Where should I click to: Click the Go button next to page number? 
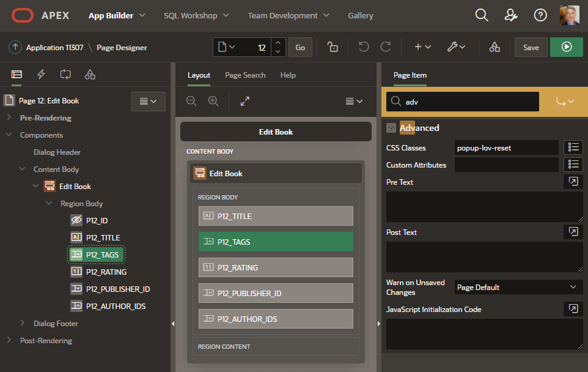pyautogui.click(x=300, y=47)
